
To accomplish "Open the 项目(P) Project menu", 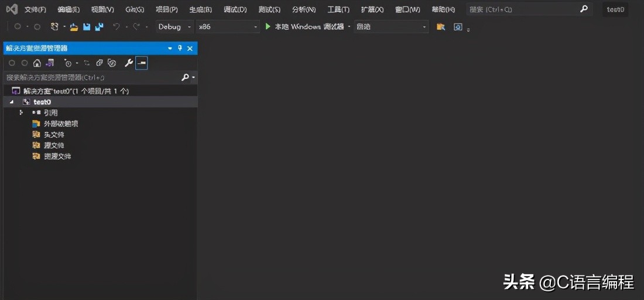I will click(167, 9).
